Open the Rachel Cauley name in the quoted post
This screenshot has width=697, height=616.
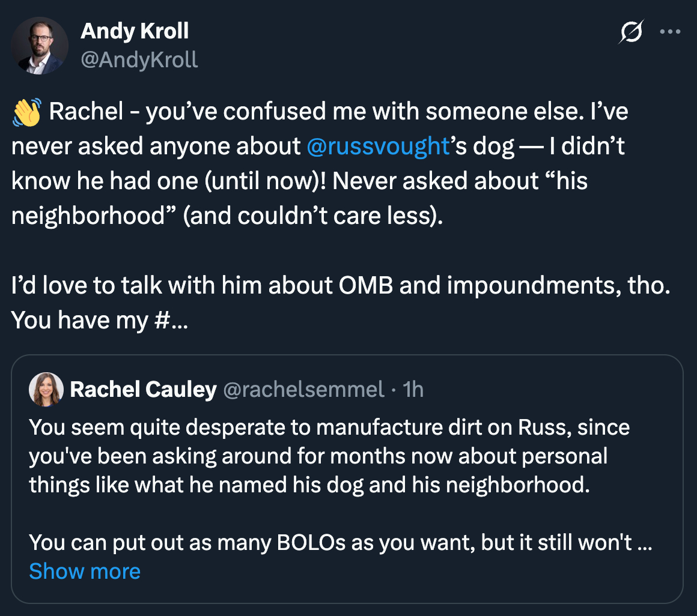[x=143, y=390]
